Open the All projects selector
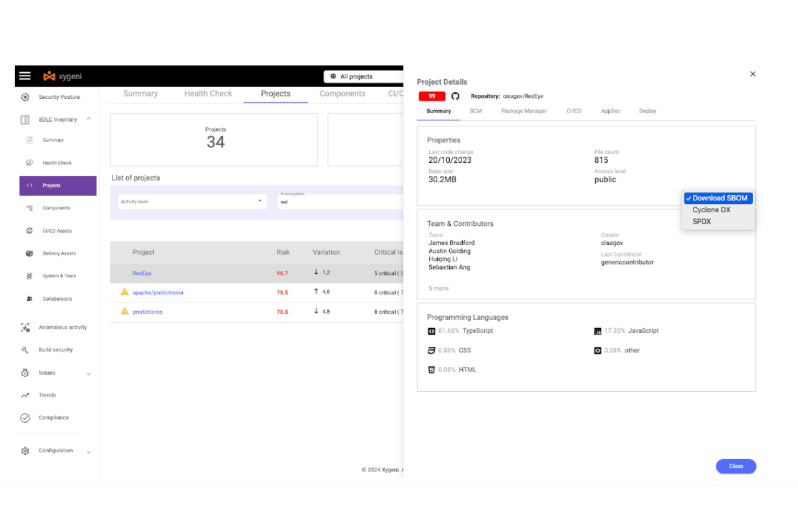798x532 pixels. coord(363,77)
